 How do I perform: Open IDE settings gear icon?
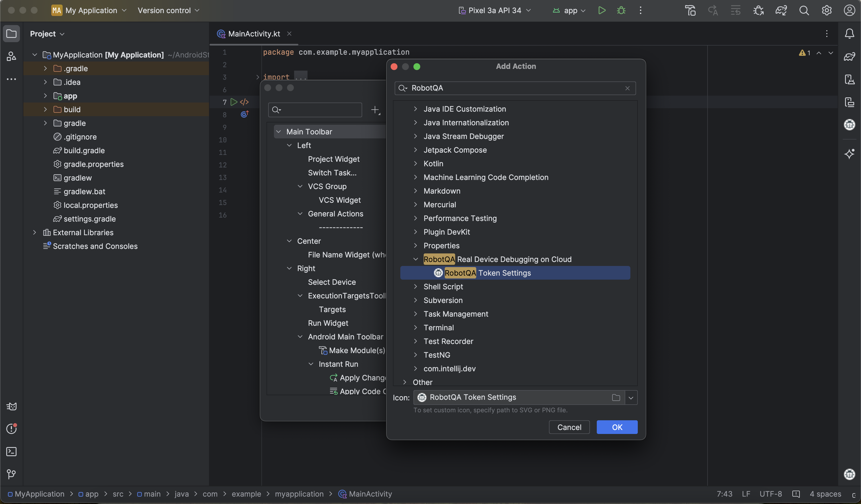click(x=827, y=10)
